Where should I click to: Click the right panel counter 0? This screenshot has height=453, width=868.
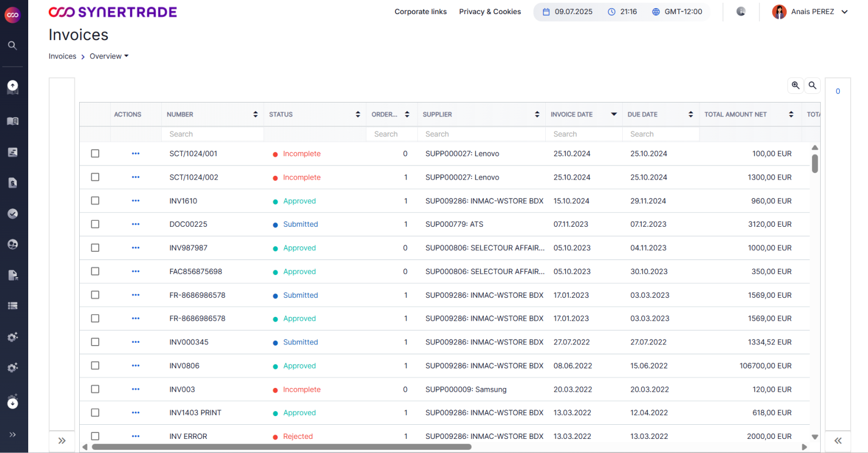click(838, 91)
